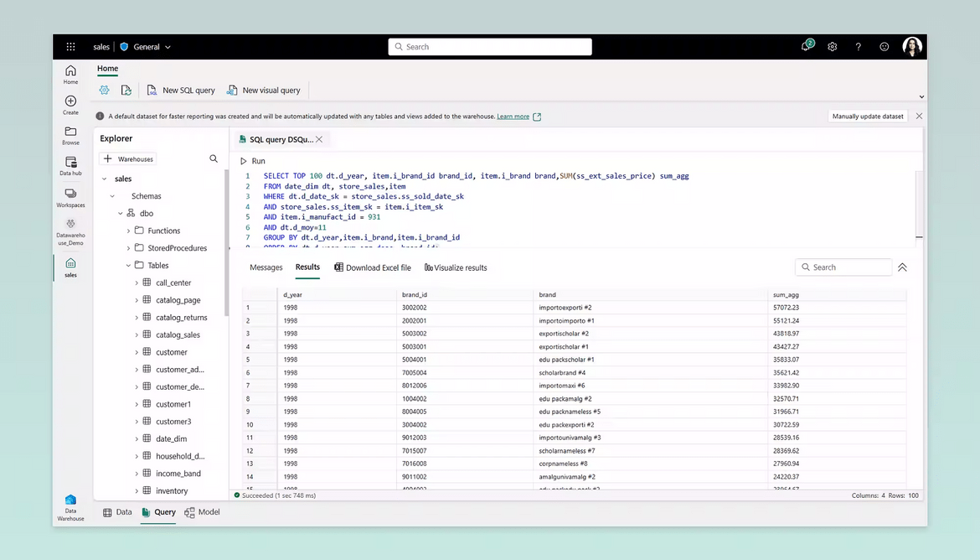Open the Learn more external link icon
The height and width of the screenshot is (560, 980).
[537, 117]
